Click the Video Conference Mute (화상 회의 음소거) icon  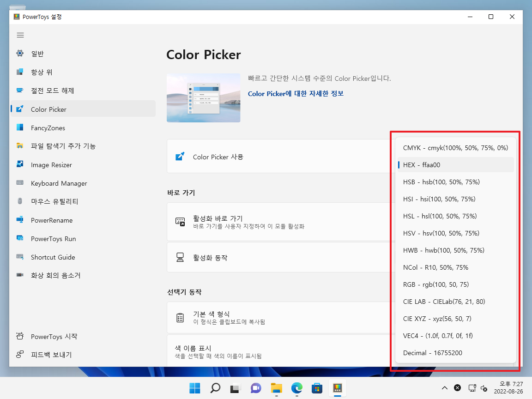[x=20, y=275]
